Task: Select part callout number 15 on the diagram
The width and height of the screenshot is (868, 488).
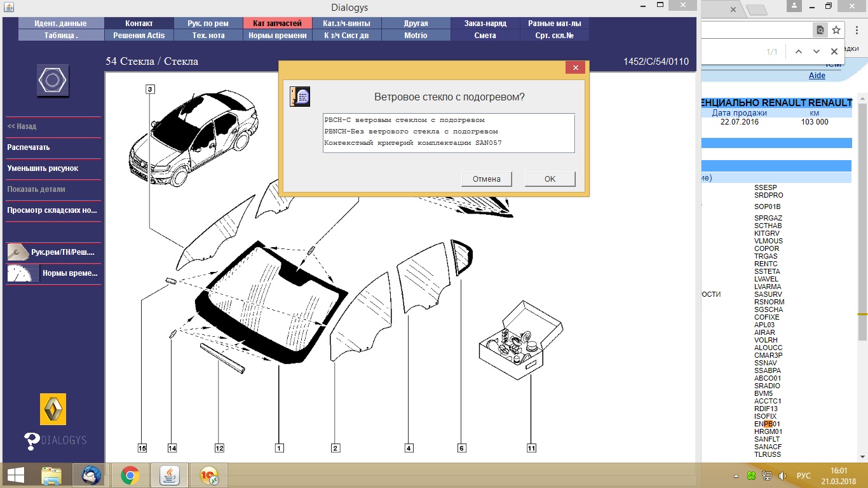Action: coord(142,448)
